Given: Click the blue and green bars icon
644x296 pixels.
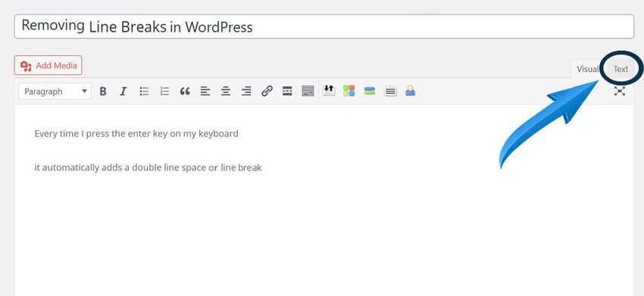Looking at the screenshot, I should [x=370, y=91].
